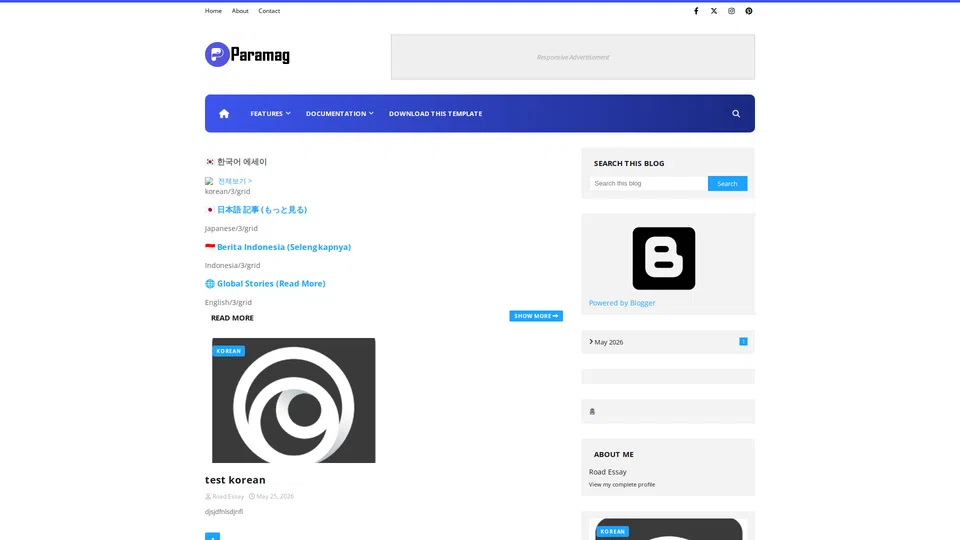Click the blue Search button
Image resolution: width=960 pixels, height=540 pixels.
click(x=727, y=184)
